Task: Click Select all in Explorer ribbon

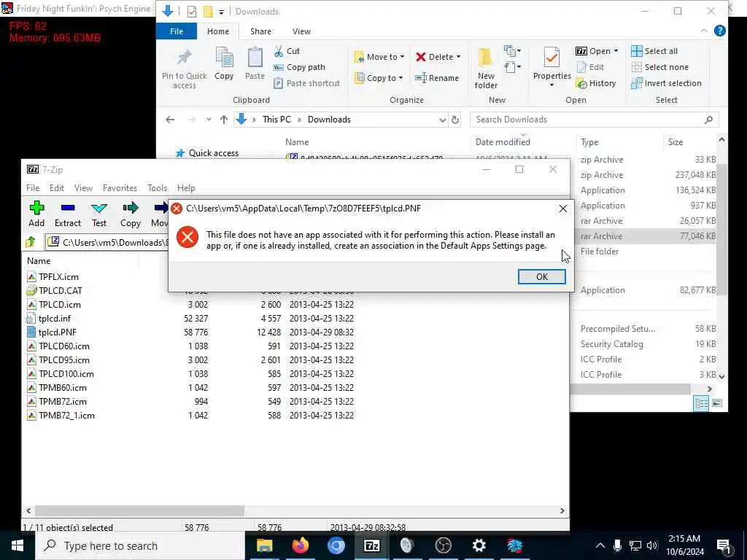Action: [654, 51]
